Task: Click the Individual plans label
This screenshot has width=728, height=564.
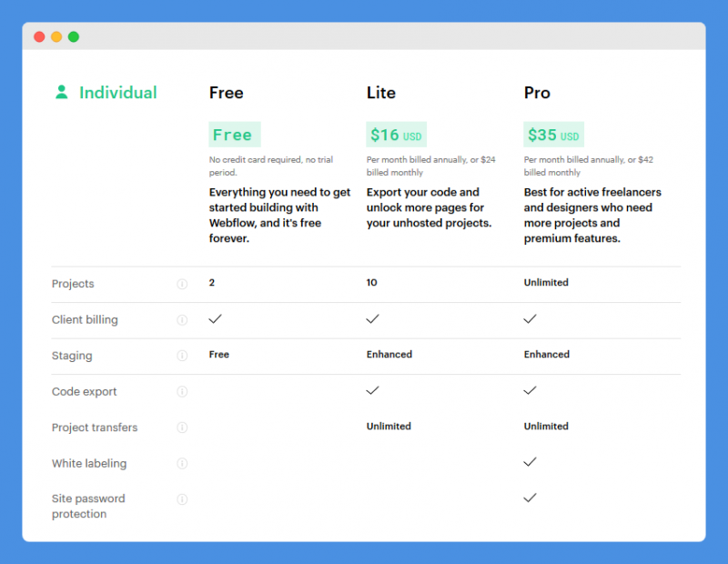Action: (x=118, y=93)
